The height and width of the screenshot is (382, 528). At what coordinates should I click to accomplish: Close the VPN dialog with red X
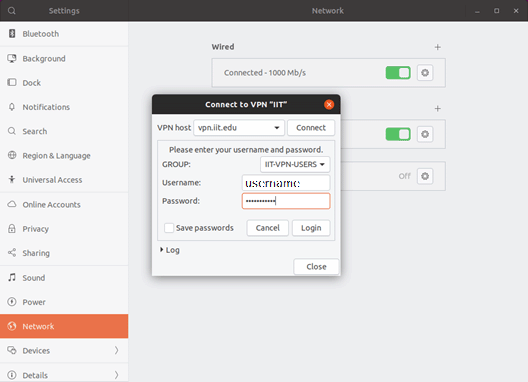coord(329,104)
